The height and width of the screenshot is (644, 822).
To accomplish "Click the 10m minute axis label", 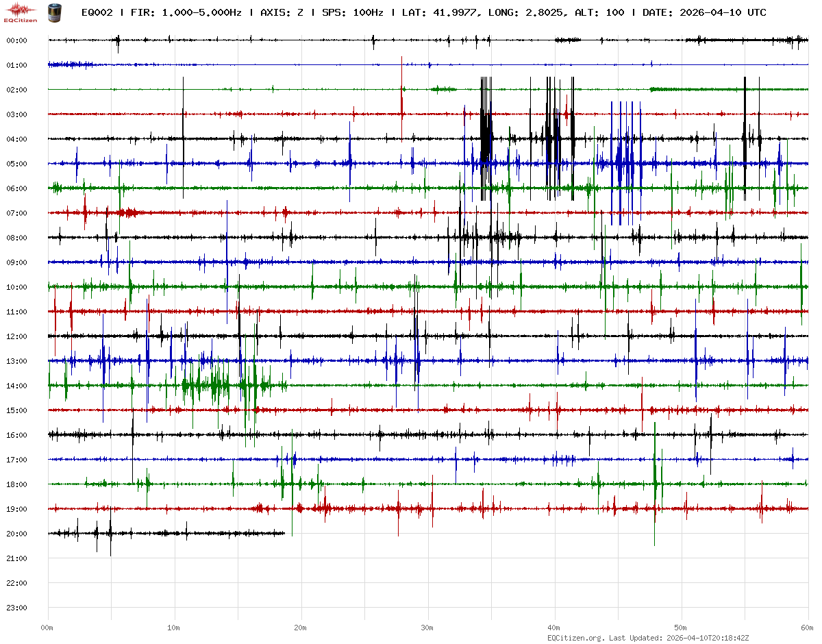I will [x=174, y=628].
